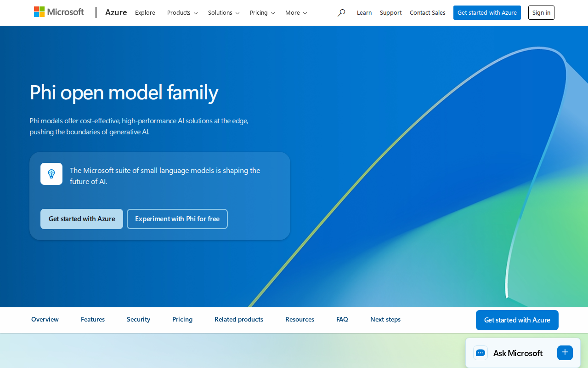Jump to Pricing in the section nav bar
Screen dimensions: 588x368
(x=182, y=319)
